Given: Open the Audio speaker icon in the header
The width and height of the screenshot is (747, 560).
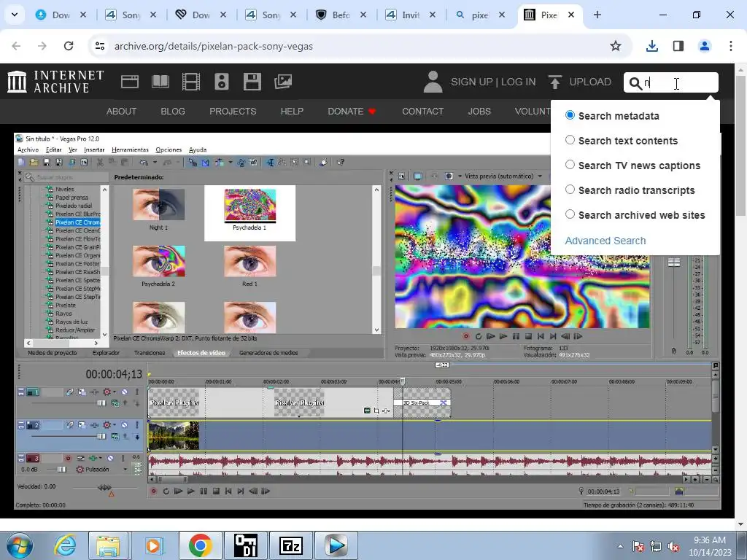Looking at the screenshot, I should (x=222, y=82).
